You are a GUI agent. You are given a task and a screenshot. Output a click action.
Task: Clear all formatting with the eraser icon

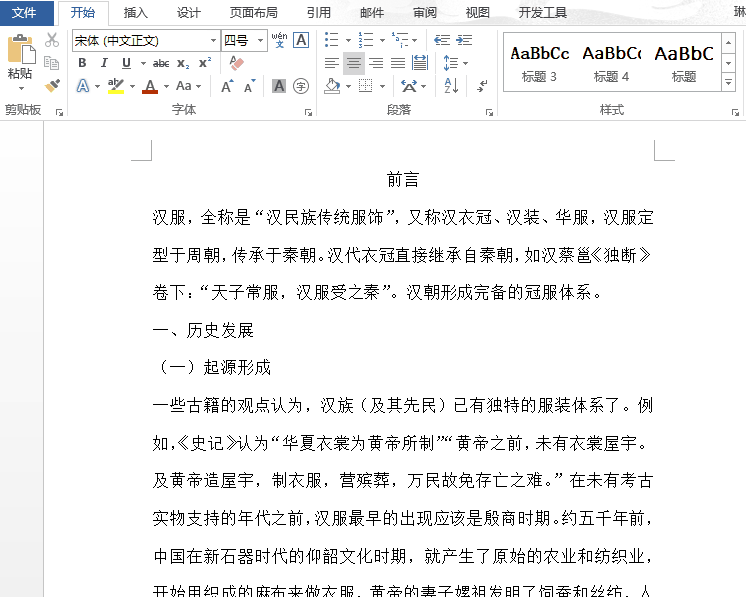click(237, 63)
